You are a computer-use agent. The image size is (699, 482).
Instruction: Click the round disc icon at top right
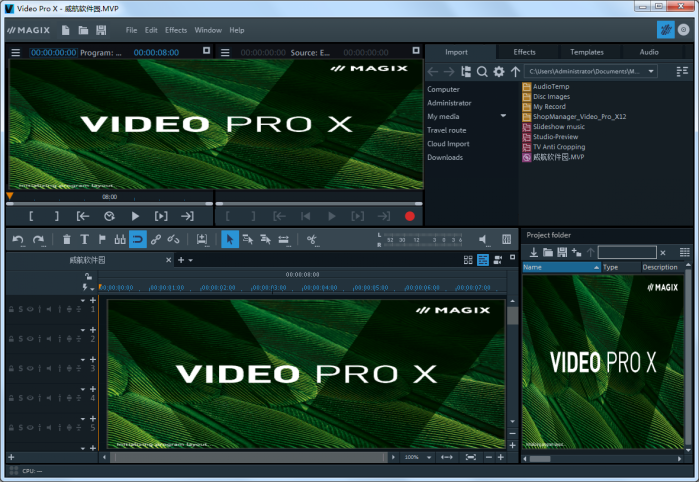(x=683, y=30)
